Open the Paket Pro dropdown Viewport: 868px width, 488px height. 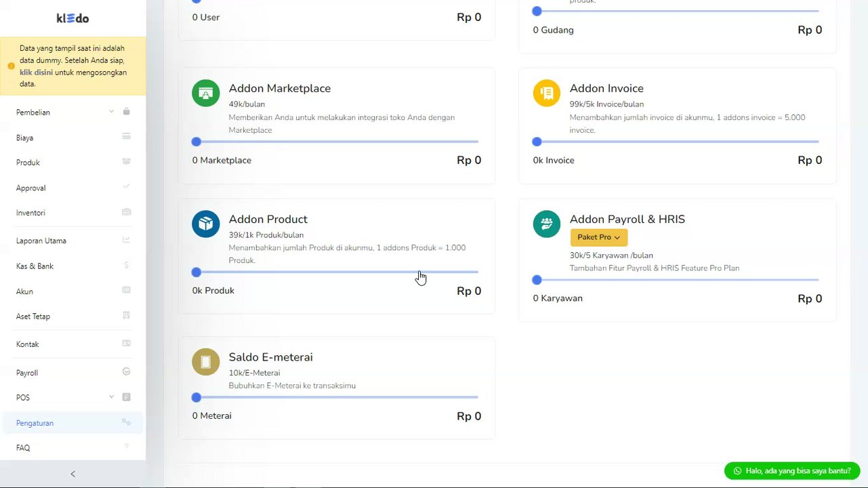click(598, 237)
